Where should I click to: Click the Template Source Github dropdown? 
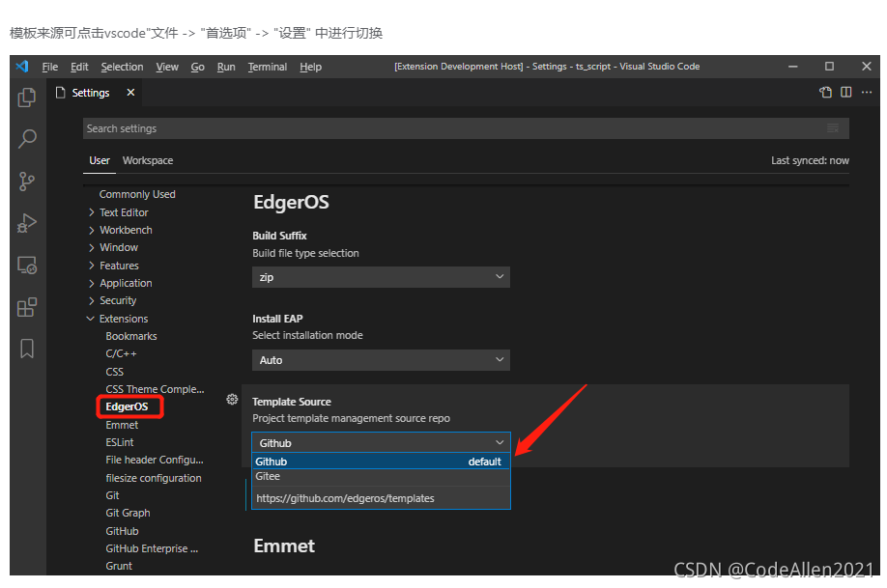pyautogui.click(x=381, y=443)
